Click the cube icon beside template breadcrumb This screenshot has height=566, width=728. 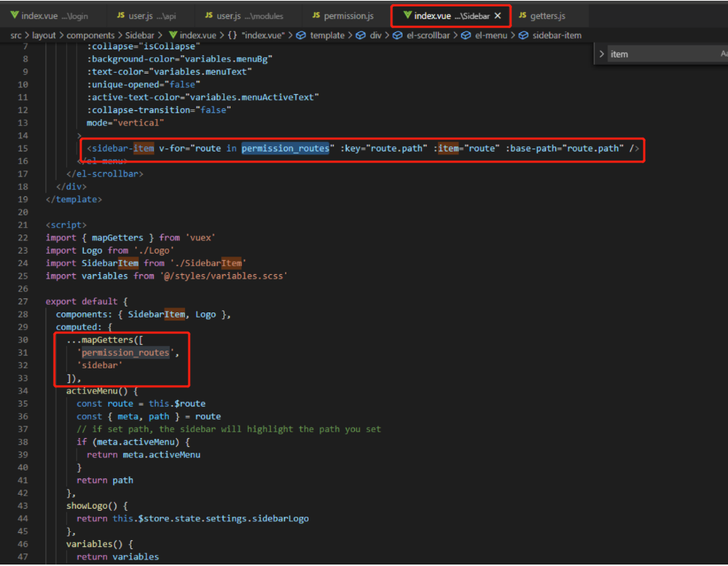(301, 35)
